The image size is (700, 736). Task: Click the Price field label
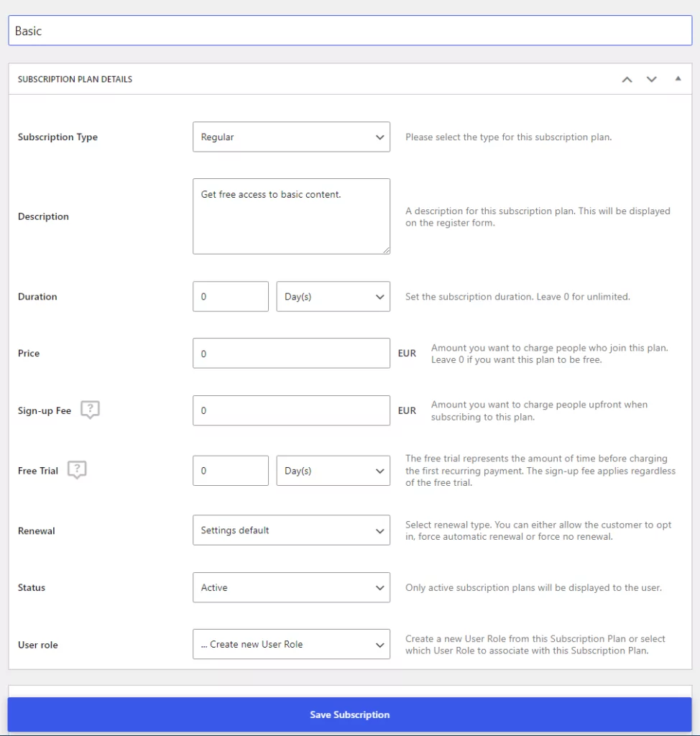coord(29,354)
